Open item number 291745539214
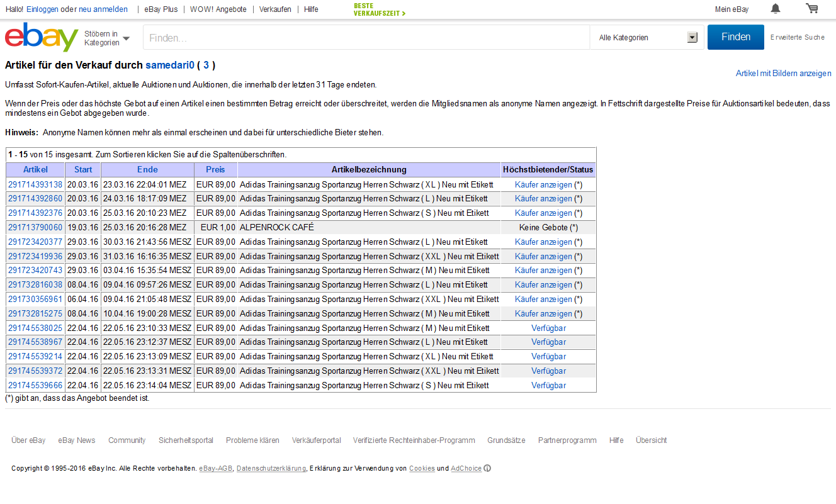The width and height of the screenshot is (836, 504). 35,356
